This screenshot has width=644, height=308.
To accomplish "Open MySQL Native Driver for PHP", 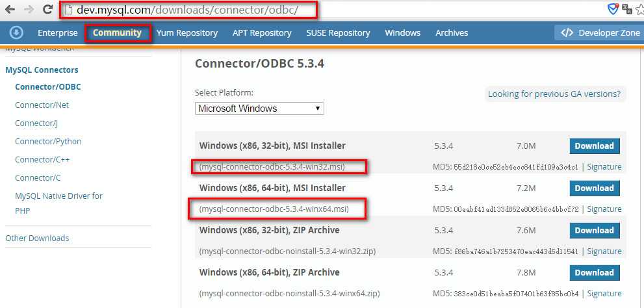I will pos(58,203).
